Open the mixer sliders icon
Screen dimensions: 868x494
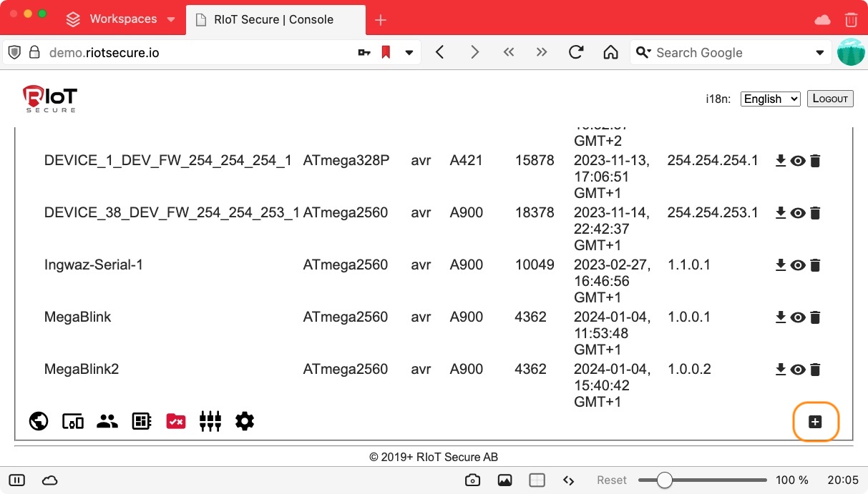click(210, 421)
